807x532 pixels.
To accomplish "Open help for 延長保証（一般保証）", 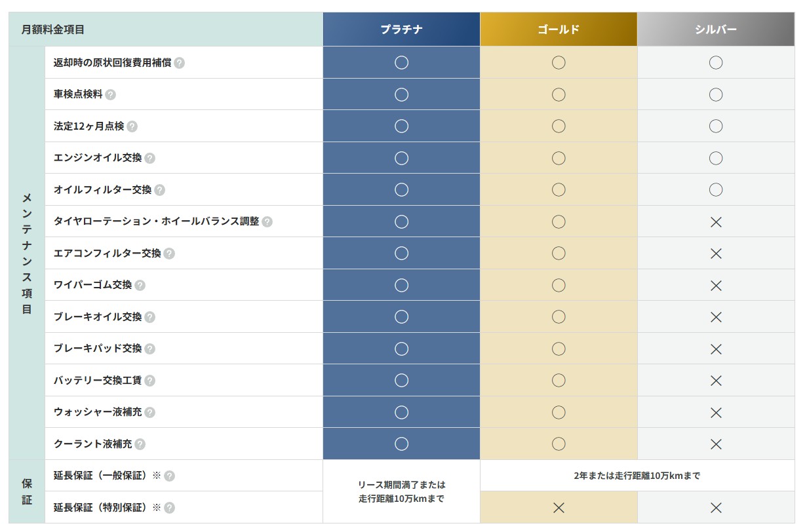I will pos(169,476).
